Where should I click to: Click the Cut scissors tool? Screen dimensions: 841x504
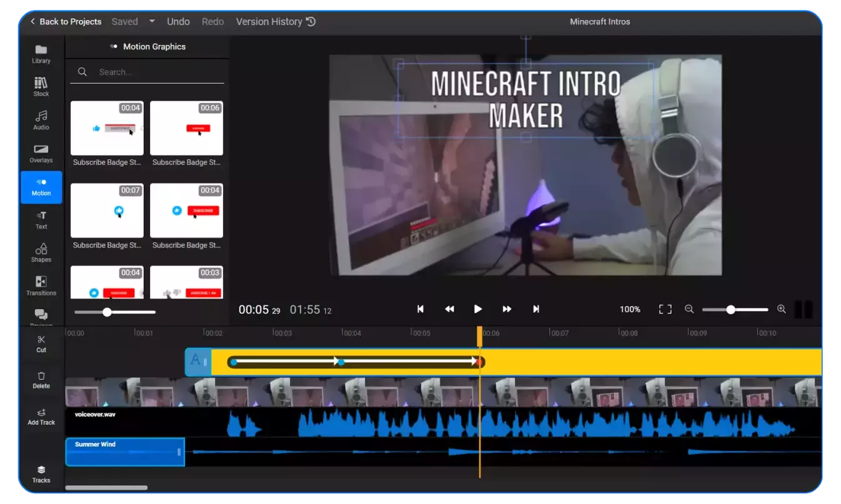(x=41, y=343)
